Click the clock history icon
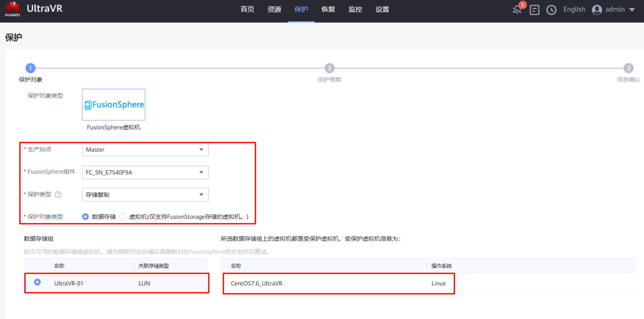Screen dimensions: 644x319 (x=551, y=10)
